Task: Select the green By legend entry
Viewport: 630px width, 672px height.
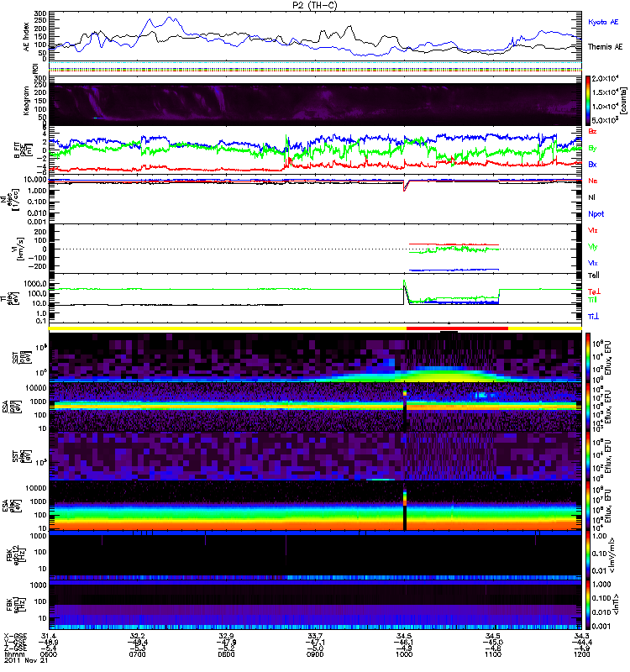Action: pyautogui.click(x=593, y=148)
